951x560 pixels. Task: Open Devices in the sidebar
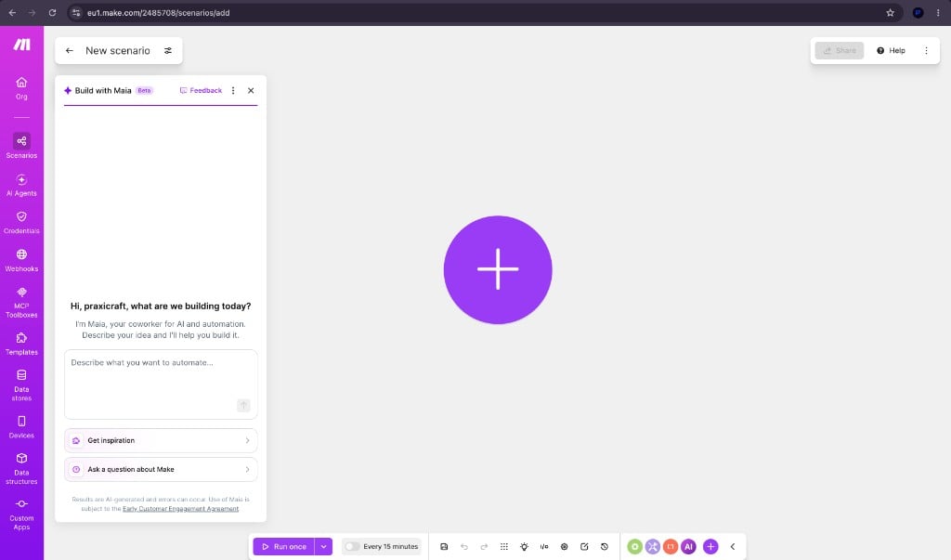(x=21, y=427)
